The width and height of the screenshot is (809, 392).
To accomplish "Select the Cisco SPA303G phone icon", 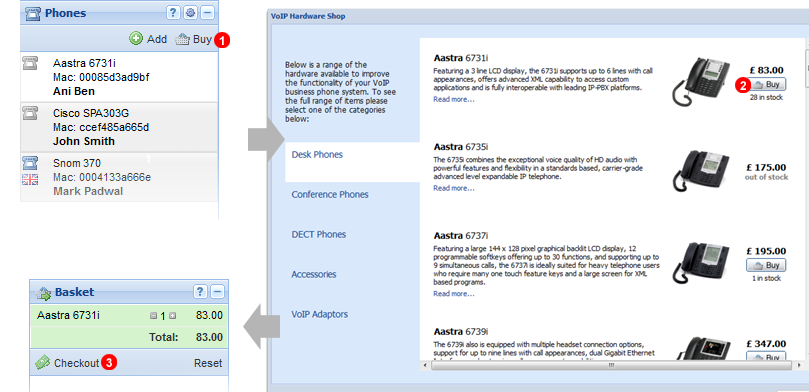I will (29, 113).
